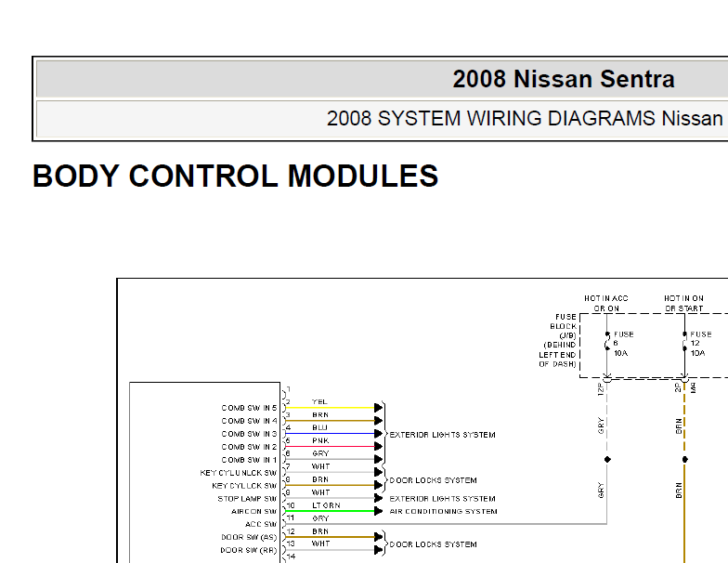Image resolution: width=728 pixels, height=563 pixels.
Task: Click the "WHT" label on pin 13 wire
Action: click(x=320, y=543)
